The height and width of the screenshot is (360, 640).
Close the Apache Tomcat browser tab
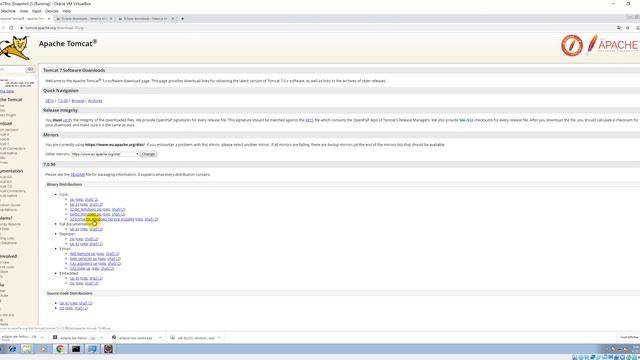click(x=49, y=19)
